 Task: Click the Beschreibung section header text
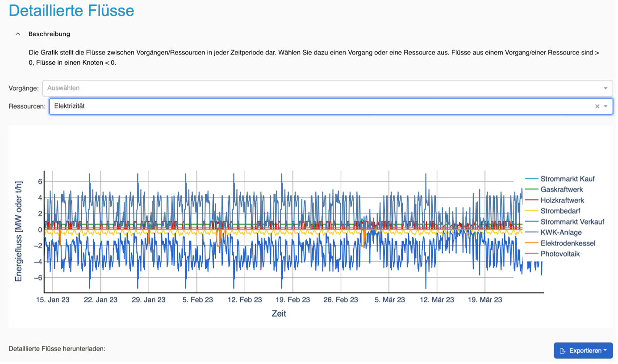(49, 34)
